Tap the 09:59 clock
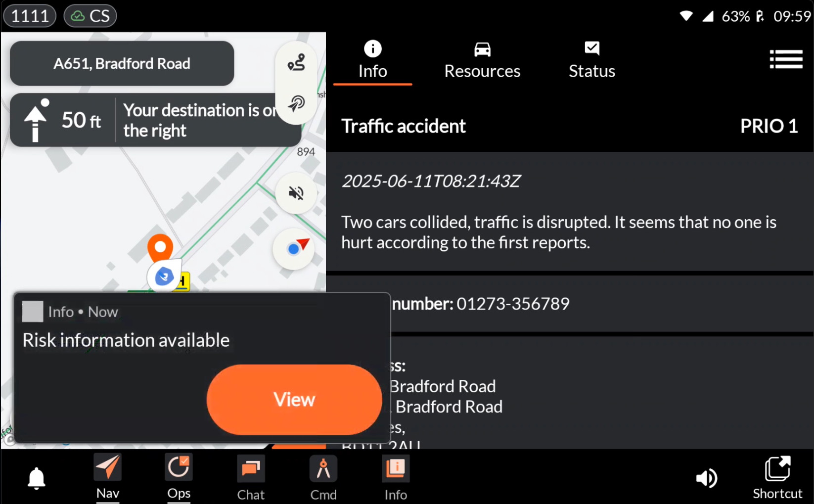This screenshot has height=504, width=814. [792, 16]
